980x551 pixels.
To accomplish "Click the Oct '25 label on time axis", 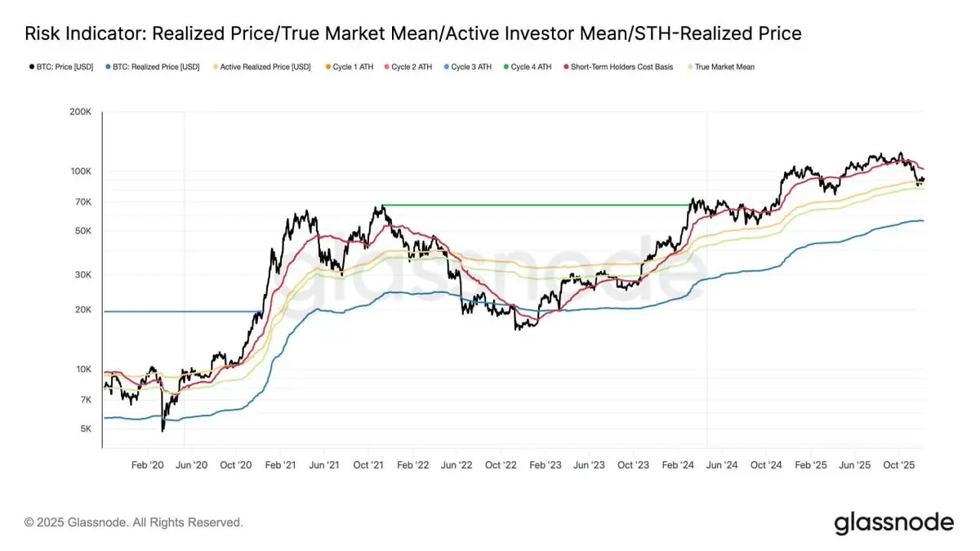I will coord(898,464).
